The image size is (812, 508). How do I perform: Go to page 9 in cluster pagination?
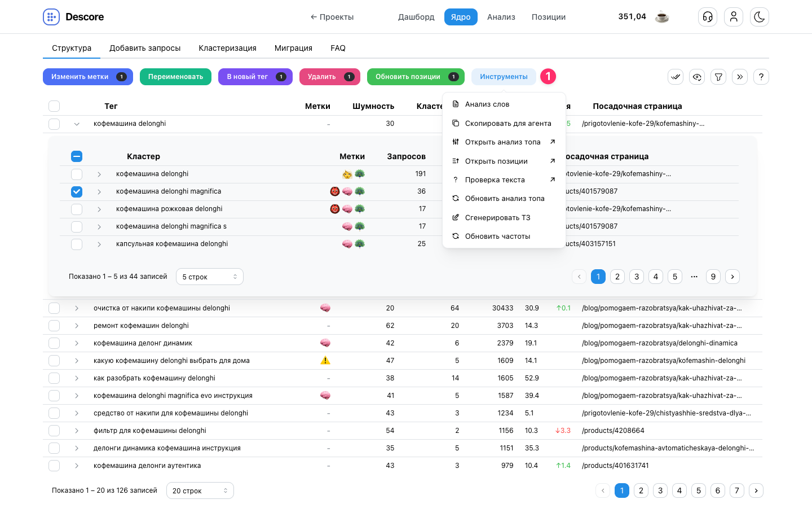tap(713, 277)
